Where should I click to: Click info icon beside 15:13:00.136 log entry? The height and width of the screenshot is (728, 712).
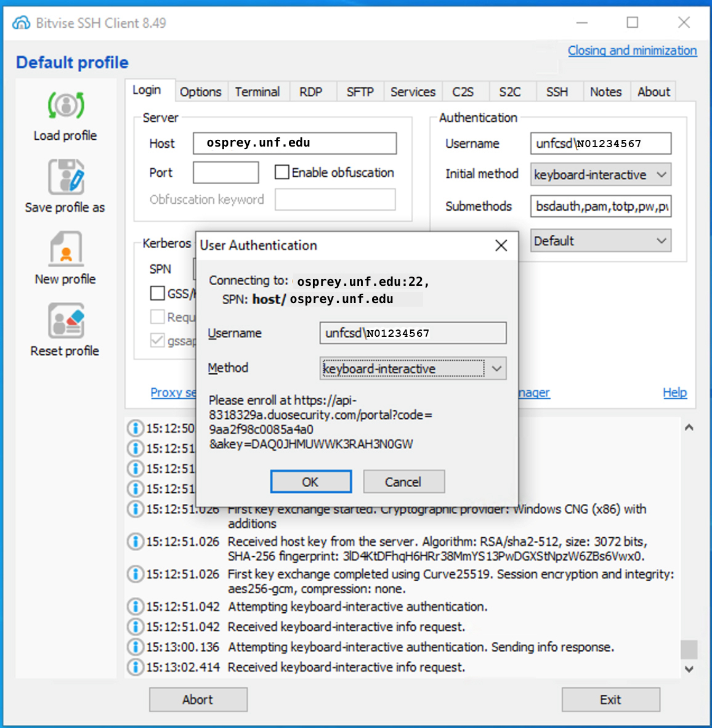pos(136,647)
